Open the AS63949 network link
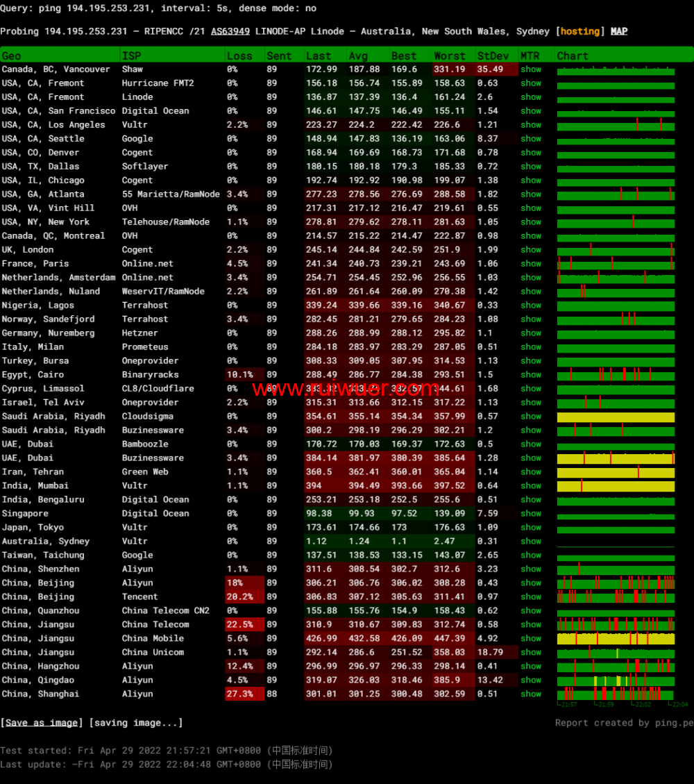694x784 pixels. point(230,31)
